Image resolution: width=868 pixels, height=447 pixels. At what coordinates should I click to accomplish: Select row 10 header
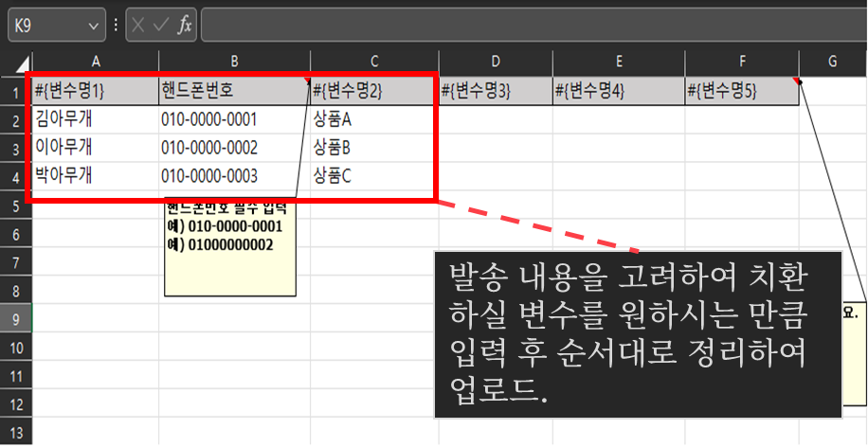coord(16,348)
